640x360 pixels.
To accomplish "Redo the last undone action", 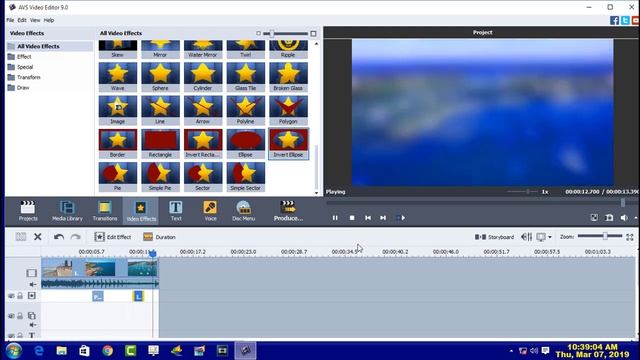I will pyautogui.click(x=76, y=237).
